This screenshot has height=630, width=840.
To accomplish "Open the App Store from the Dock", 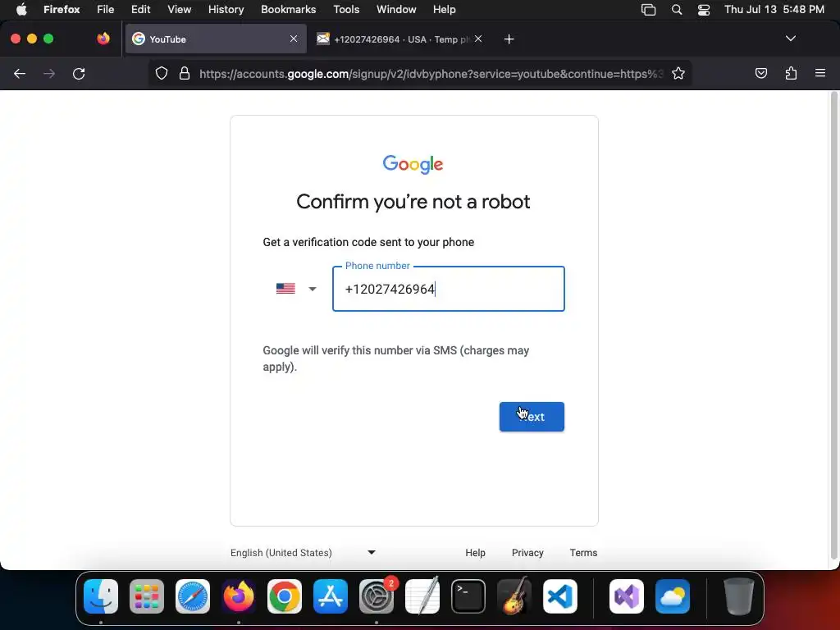I will 331,596.
